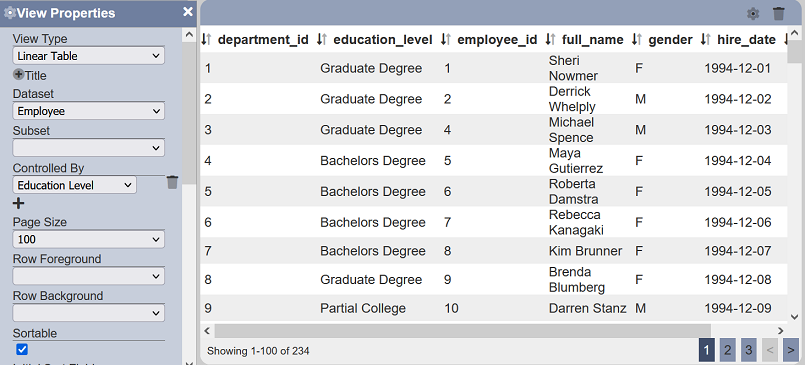Add another controller with the plus icon

(18, 204)
